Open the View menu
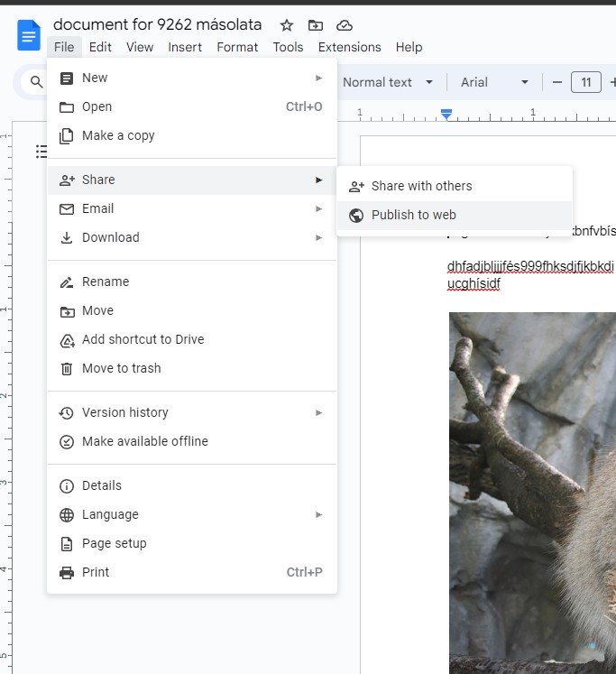Image resolution: width=616 pixels, height=674 pixels. pyautogui.click(x=140, y=47)
